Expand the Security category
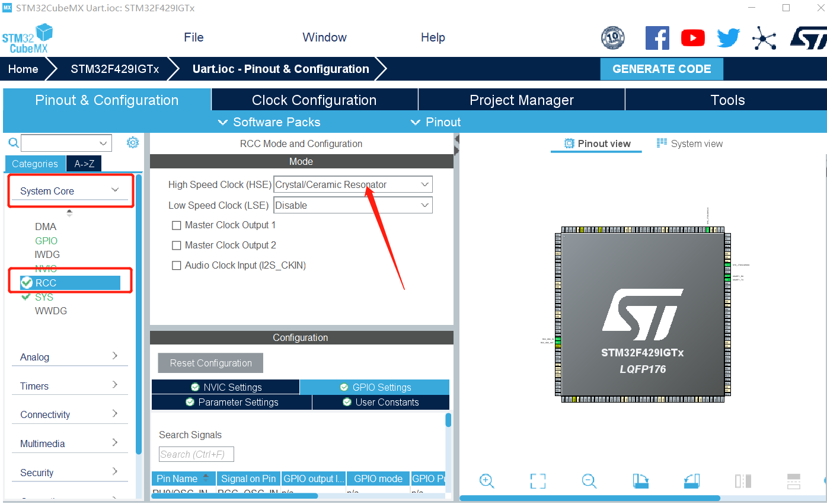The width and height of the screenshot is (827, 504). click(x=70, y=473)
